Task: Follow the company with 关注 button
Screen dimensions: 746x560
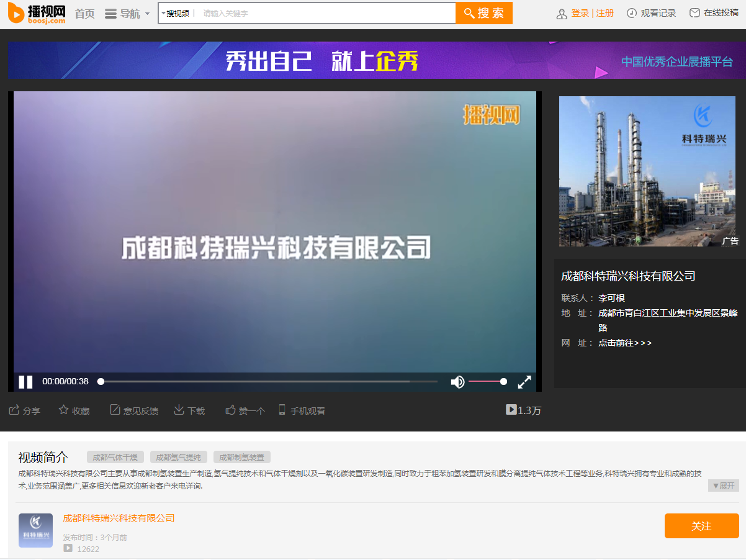Action: pyautogui.click(x=701, y=526)
